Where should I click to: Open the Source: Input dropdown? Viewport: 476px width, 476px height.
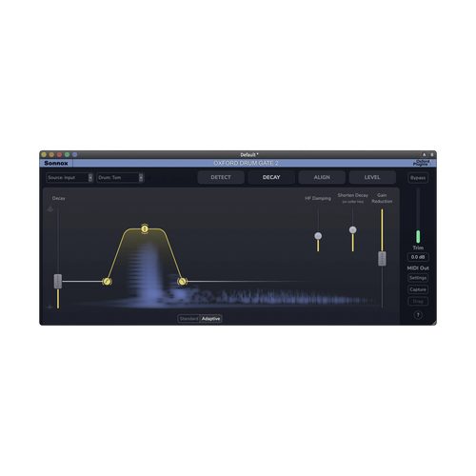(69, 178)
